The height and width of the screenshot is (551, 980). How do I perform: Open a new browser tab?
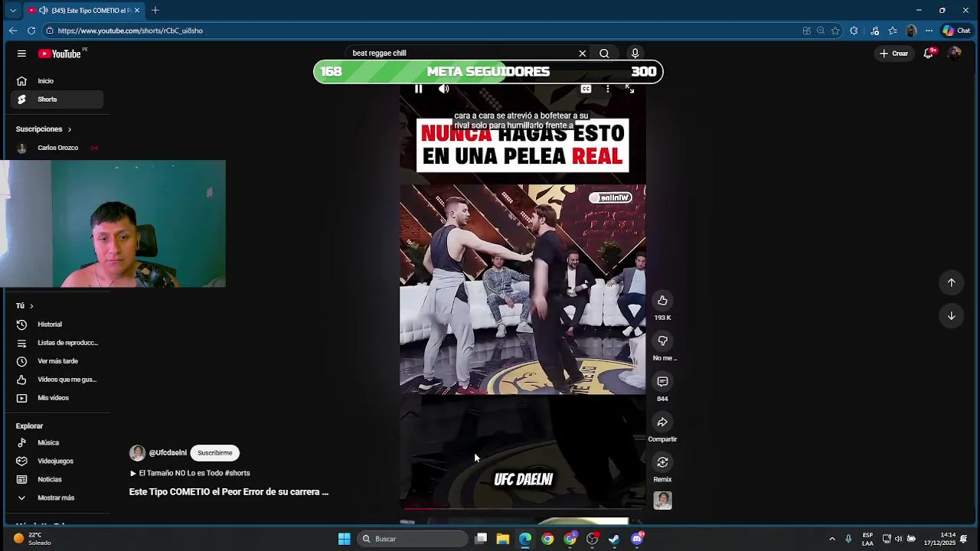(155, 10)
